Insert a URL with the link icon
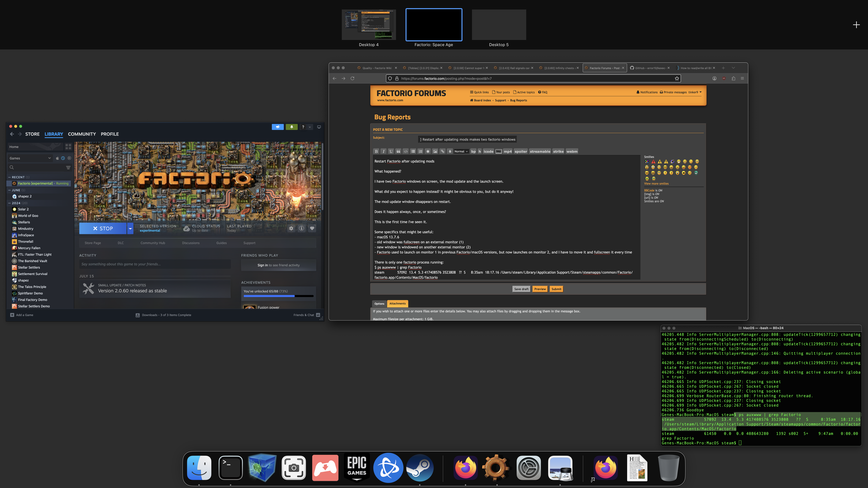 (442, 151)
